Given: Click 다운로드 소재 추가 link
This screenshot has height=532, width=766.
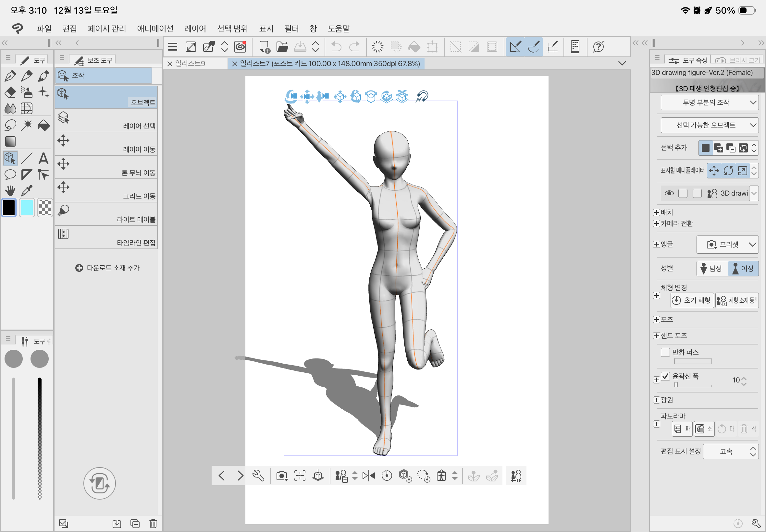Looking at the screenshot, I should click(x=107, y=268).
